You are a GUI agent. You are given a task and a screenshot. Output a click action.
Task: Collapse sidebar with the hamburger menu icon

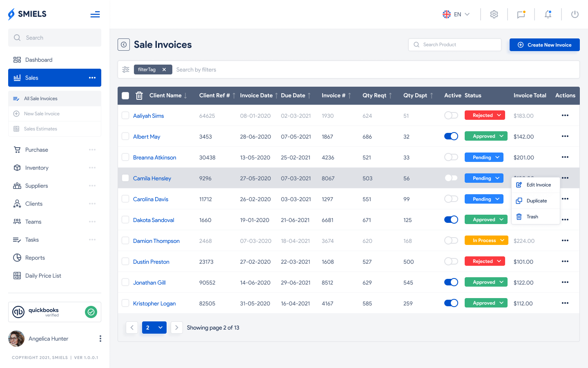pos(95,15)
